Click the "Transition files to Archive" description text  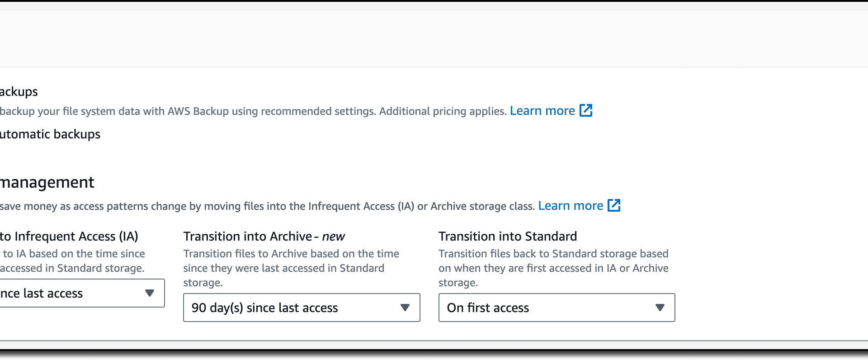click(x=291, y=268)
